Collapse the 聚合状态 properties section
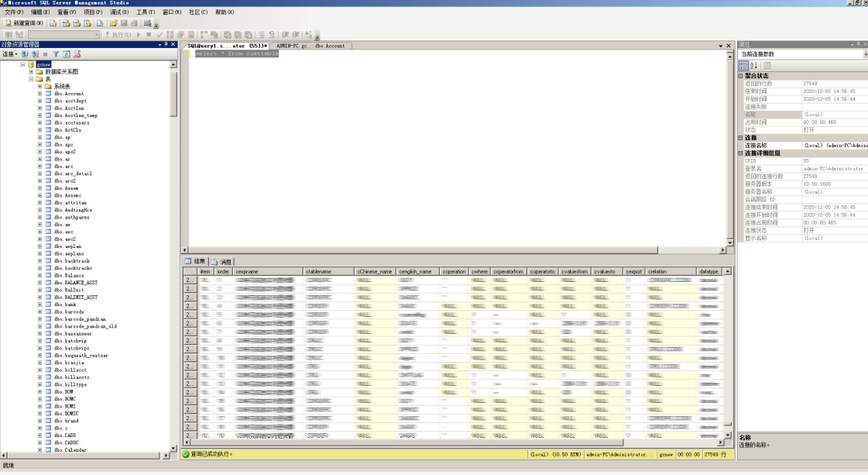Screen dimensions: 868x475 (x=740, y=76)
